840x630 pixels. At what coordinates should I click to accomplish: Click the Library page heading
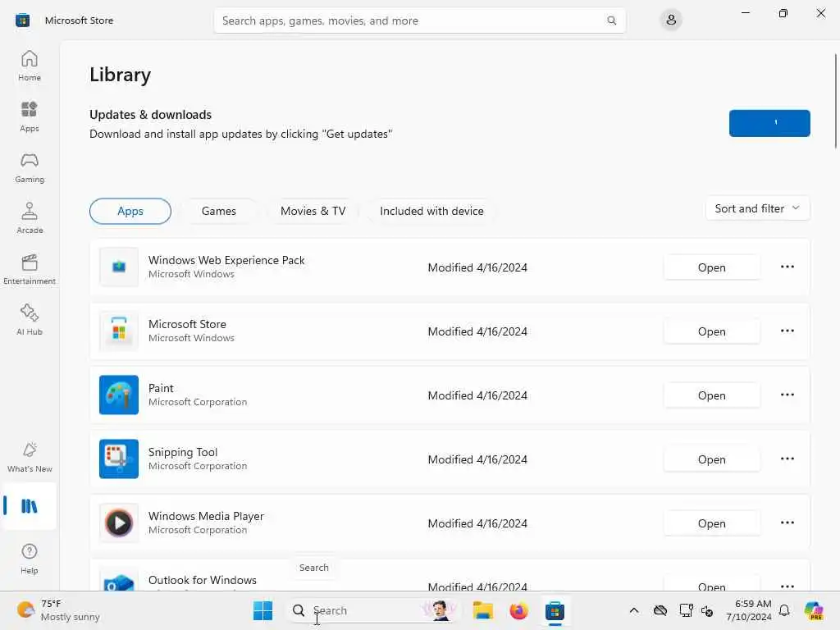(x=120, y=75)
